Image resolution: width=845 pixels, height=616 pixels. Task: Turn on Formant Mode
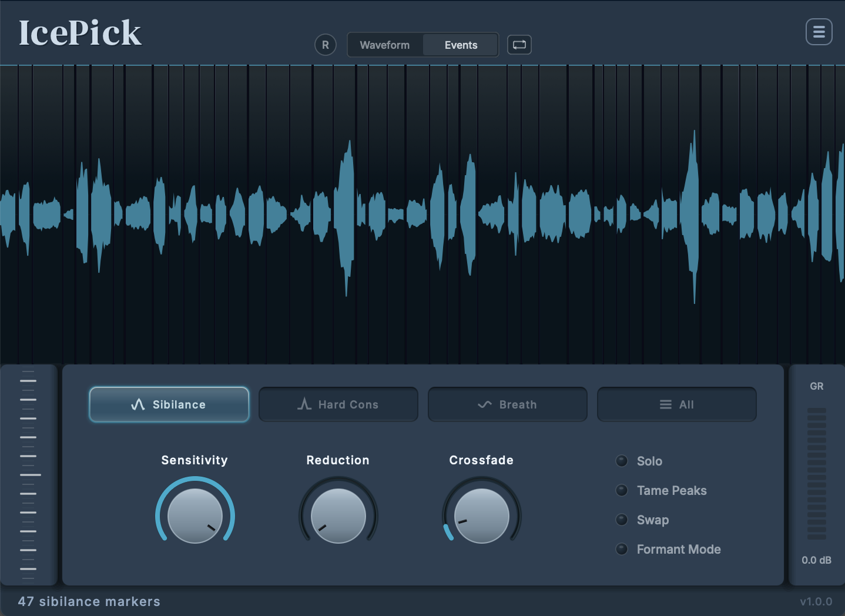click(x=668, y=550)
